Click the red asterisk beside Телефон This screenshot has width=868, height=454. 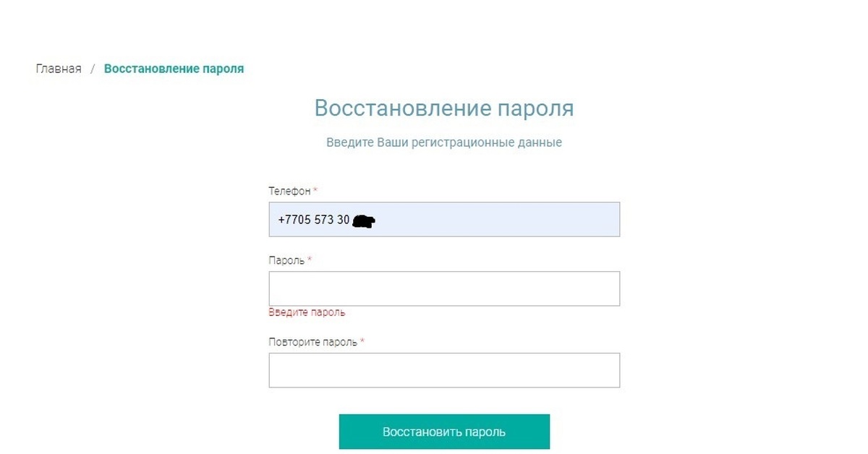[x=315, y=191]
